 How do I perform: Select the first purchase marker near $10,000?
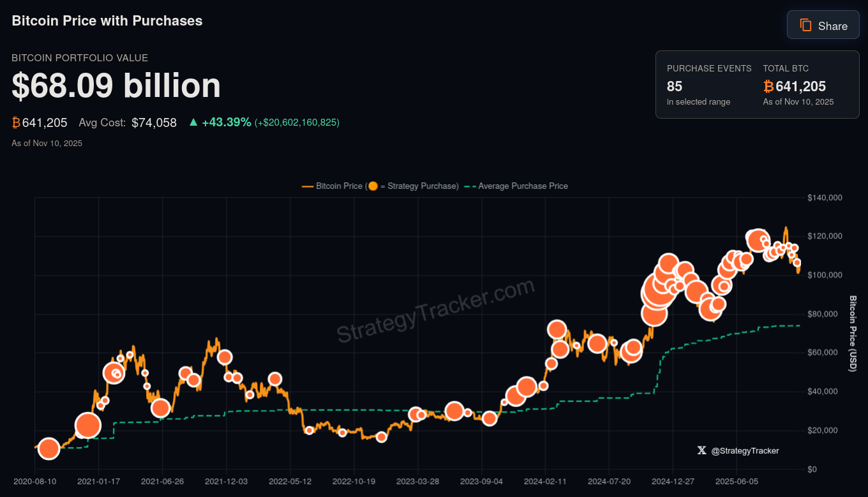[x=49, y=449]
